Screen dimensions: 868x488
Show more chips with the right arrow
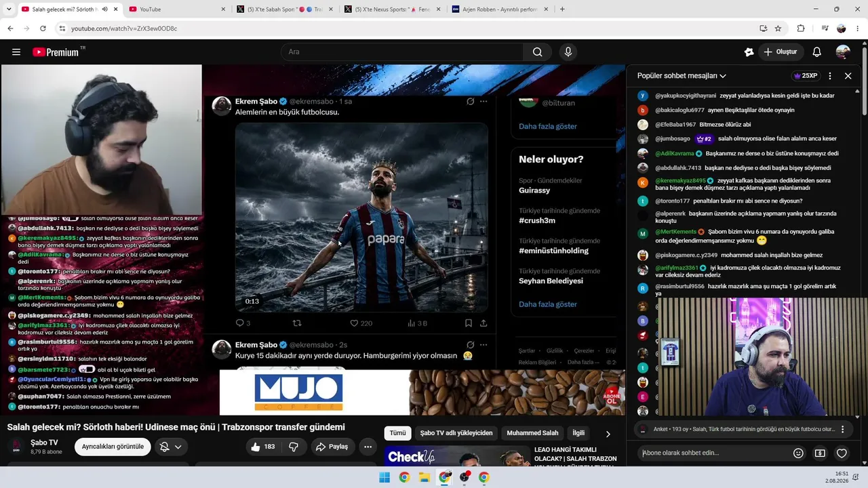tap(608, 434)
